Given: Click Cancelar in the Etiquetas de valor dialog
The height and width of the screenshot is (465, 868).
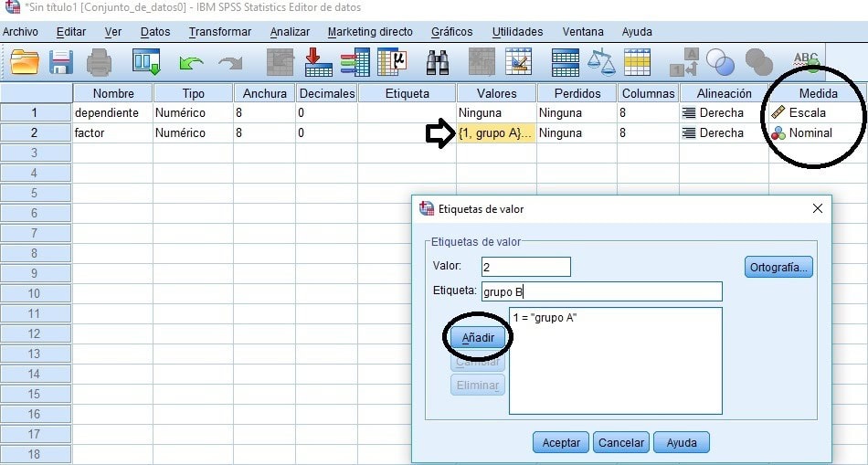Looking at the screenshot, I should pos(621,443).
